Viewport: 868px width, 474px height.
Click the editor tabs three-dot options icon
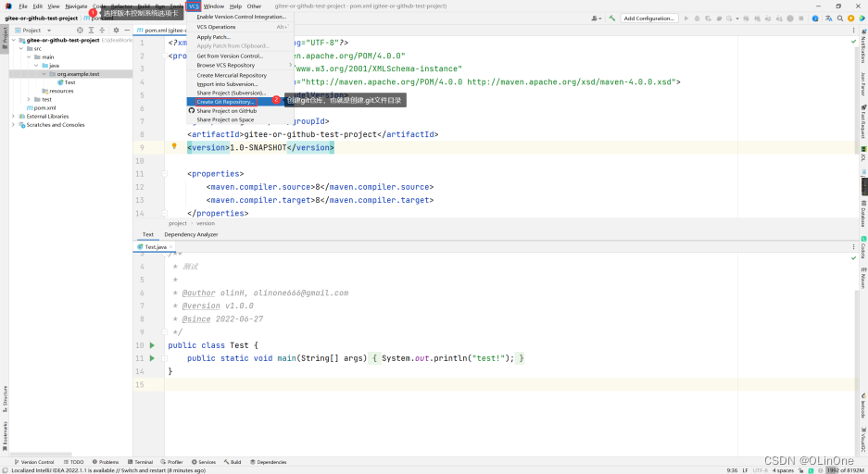click(853, 30)
